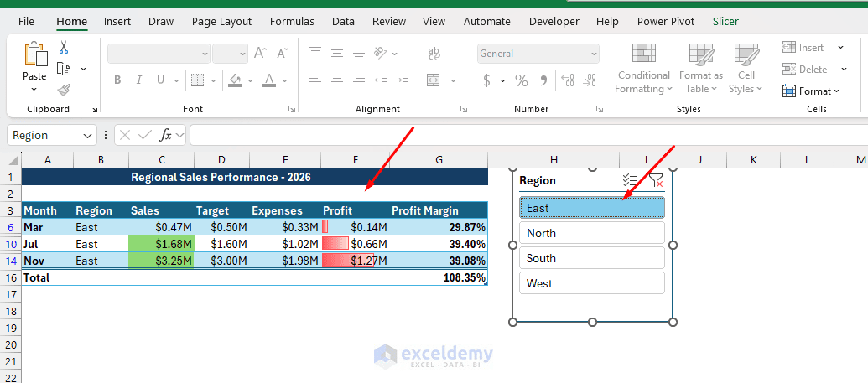The height and width of the screenshot is (383, 868).
Task: Click the Increase Indent icon
Action: (x=403, y=80)
